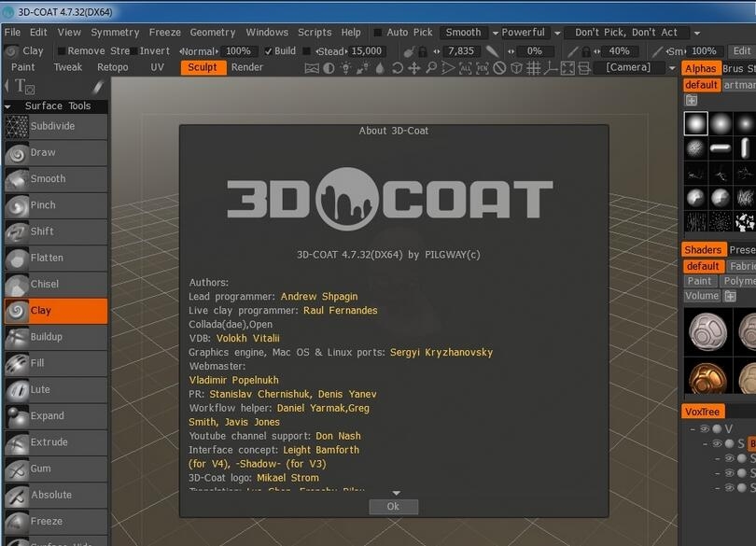Screen dimensions: 756x546
Task: Click the Edit button in top-right
Action: [x=741, y=51]
